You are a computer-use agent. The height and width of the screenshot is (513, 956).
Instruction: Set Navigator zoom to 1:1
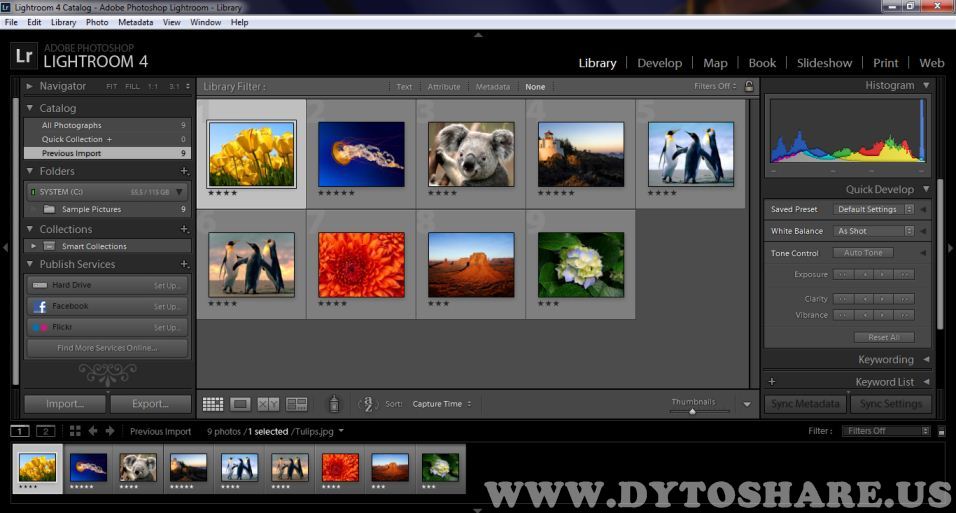pyautogui.click(x=153, y=87)
